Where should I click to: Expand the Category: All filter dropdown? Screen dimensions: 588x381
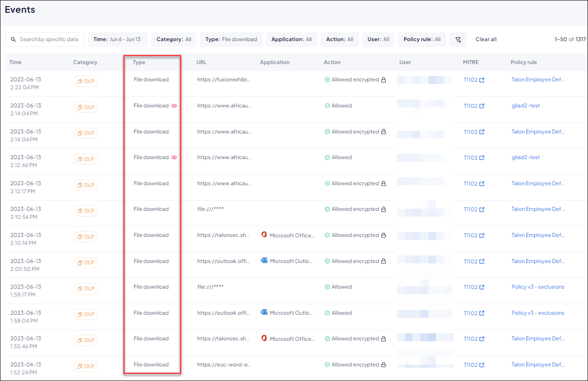(174, 39)
